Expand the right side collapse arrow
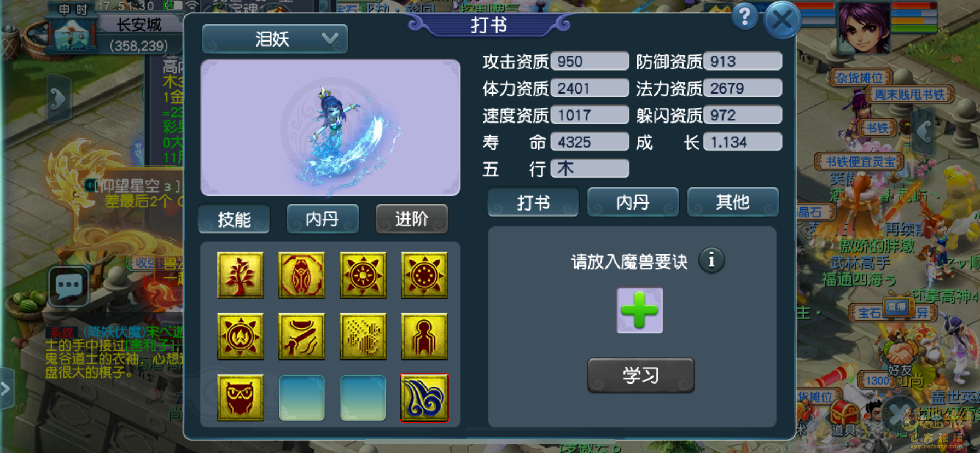980x453 pixels. 924,130
